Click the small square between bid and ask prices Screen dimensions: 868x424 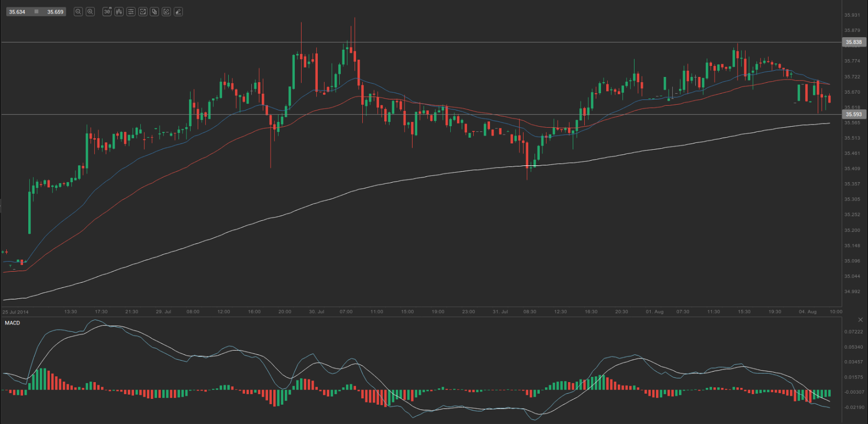[x=36, y=12]
